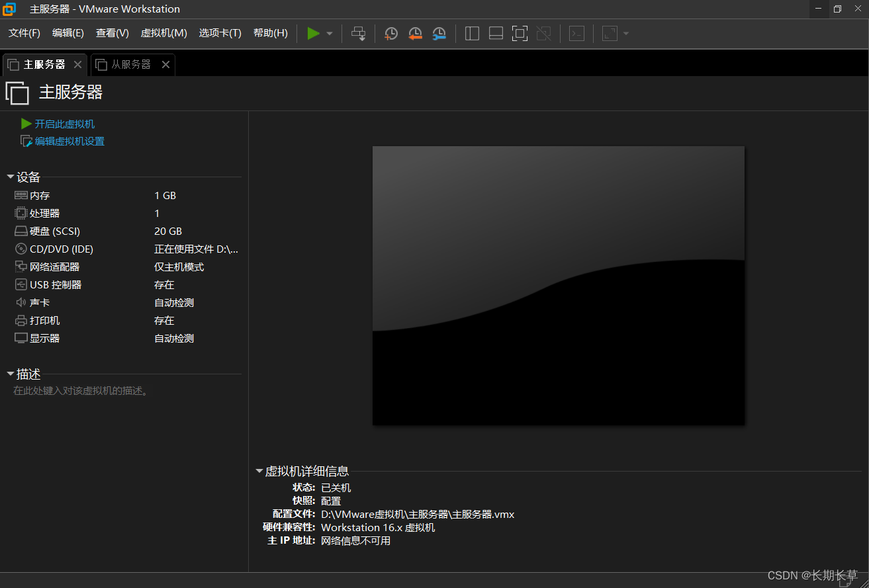Collapse the 描述 section

pyautogui.click(x=11, y=374)
